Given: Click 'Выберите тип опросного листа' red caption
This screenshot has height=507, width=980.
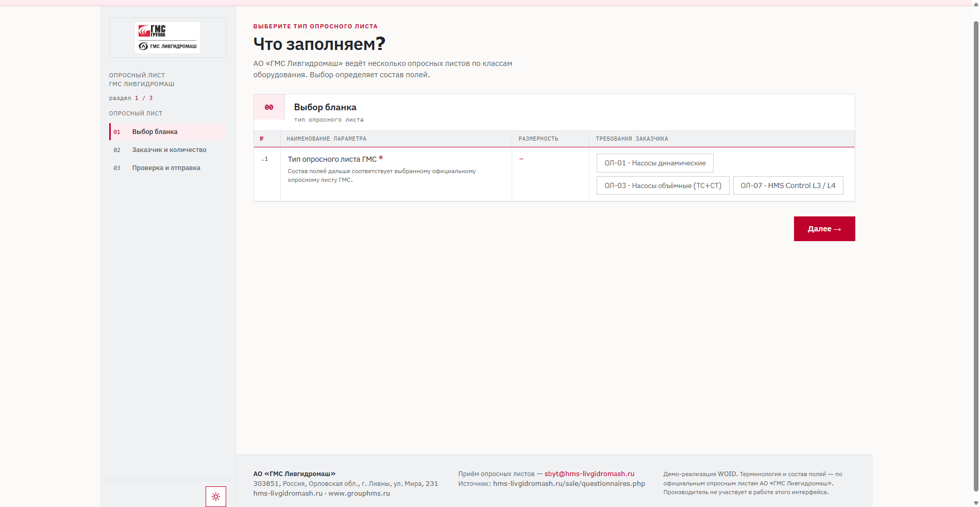Looking at the screenshot, I should pyautogui.click(x=315, y=26).
